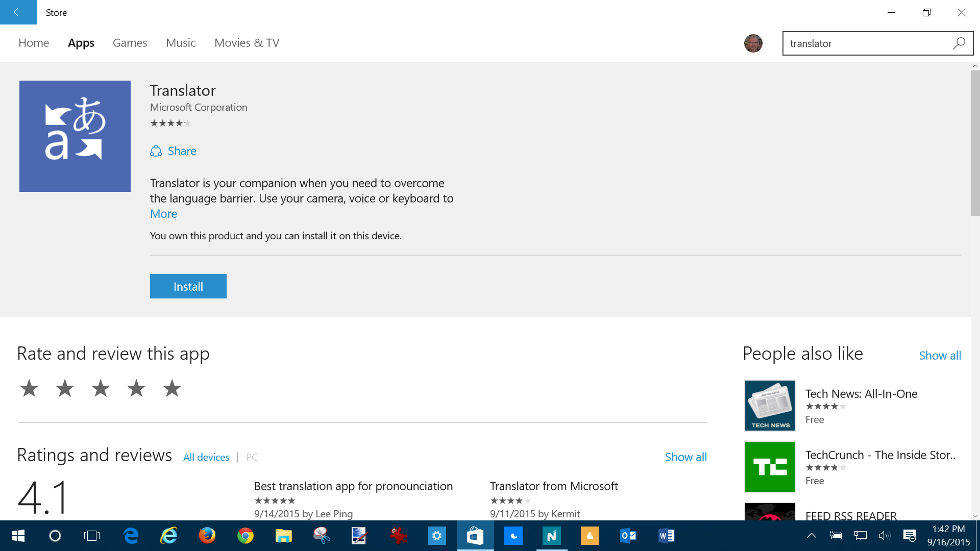Rate the app three stars
This screenshot has height=551, width=980.
point(101,389)
